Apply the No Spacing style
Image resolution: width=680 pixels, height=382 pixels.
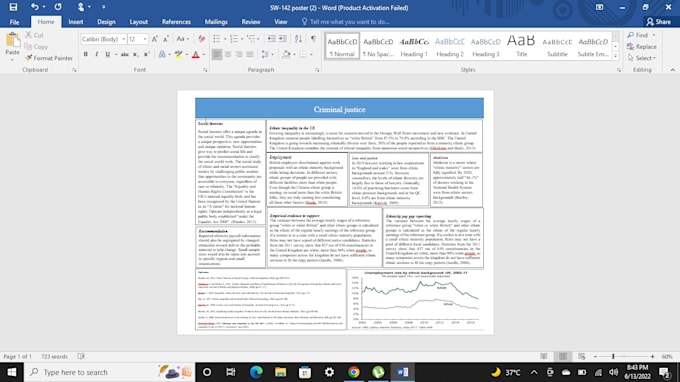point(378,46)
